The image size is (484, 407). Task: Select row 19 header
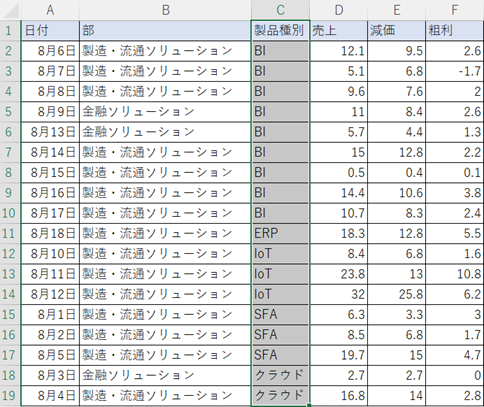pos(10,396)
